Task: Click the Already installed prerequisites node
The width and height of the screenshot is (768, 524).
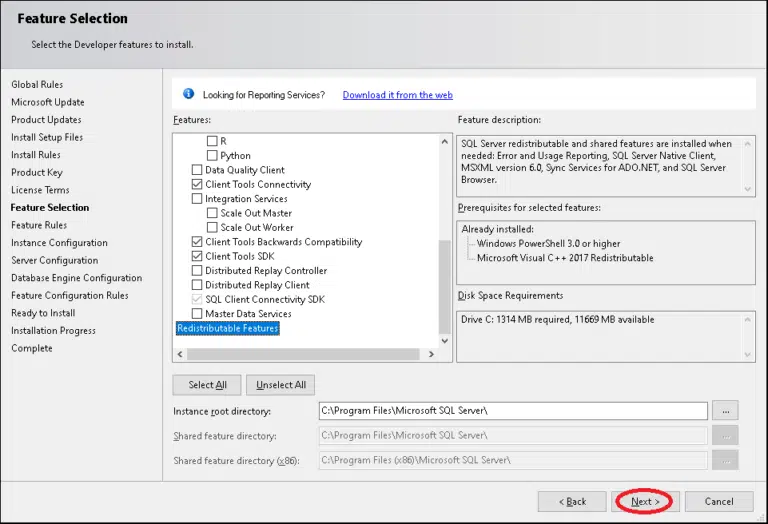Action: click(x=498, y=229)
